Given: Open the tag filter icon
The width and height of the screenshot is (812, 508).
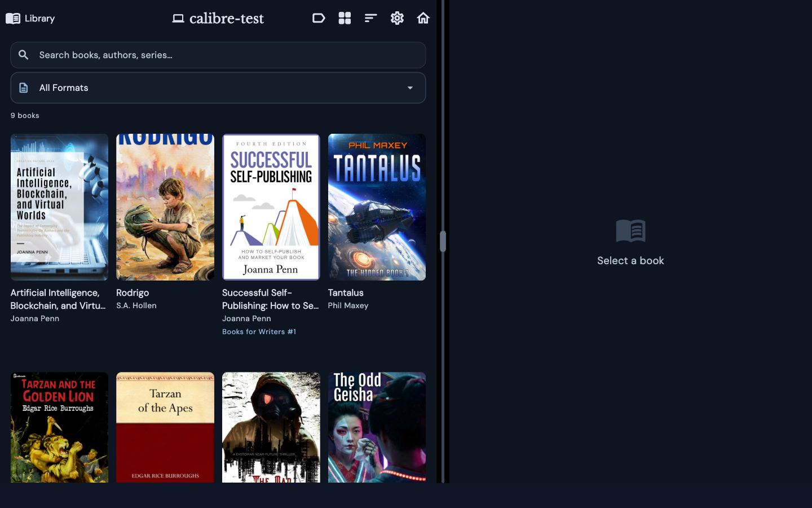Looking at the screenshot, I should tap(319, 18).
